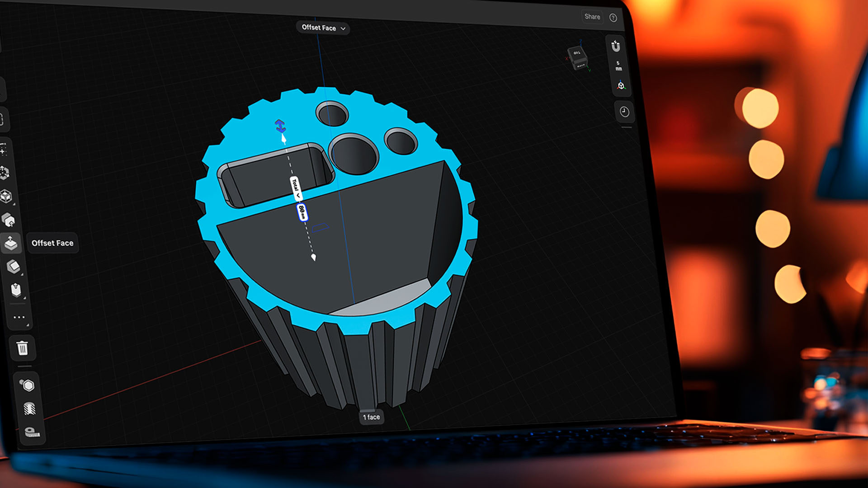Select the shell body tool icon
Viewport: 868px width, 488px height.
[x=16, y=290]
